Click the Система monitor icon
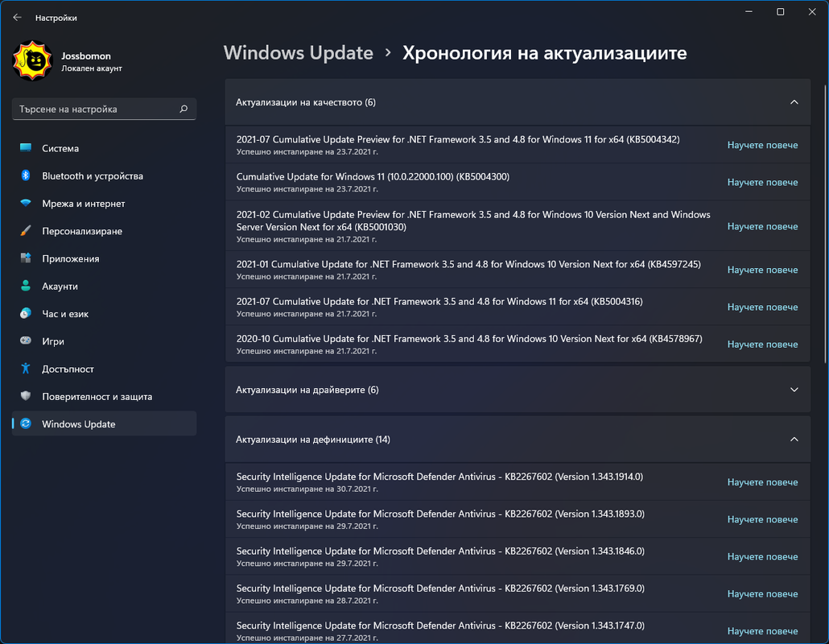The width and height of the screenshot is (829, 644). coord(26,148)
